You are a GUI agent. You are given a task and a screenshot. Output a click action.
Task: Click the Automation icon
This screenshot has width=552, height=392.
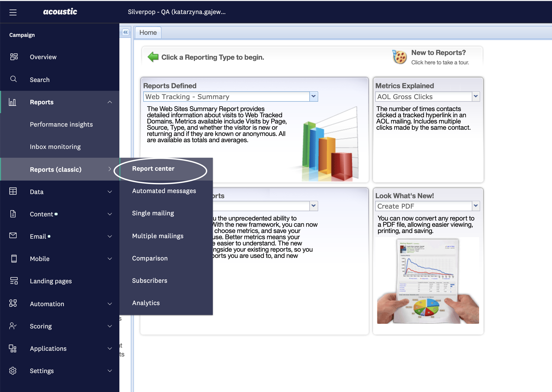(x=13, y=303)
